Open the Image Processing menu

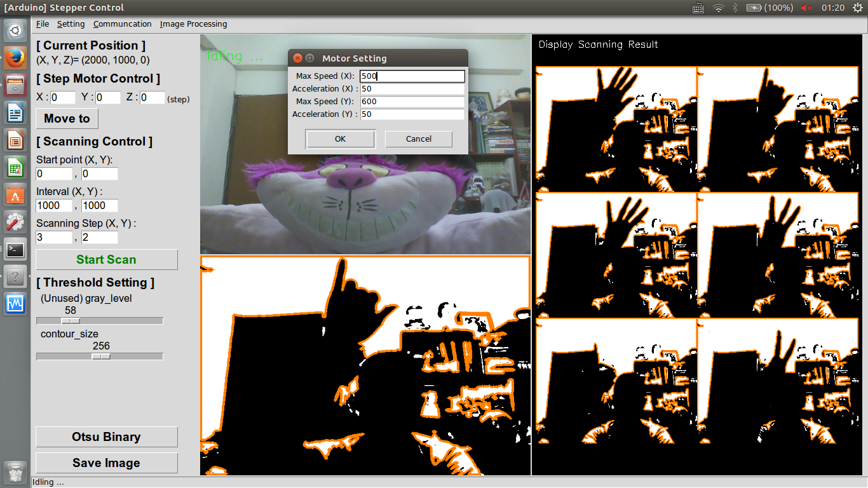(x=193, y=24)
